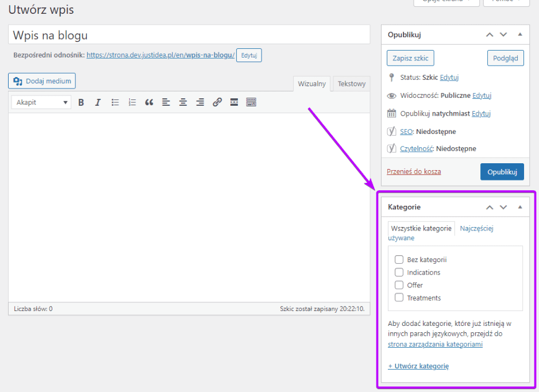The height and width of the screenshot is (392, 539).
Task: Show the toolbar toggle extra row
Action: (251, 102)
